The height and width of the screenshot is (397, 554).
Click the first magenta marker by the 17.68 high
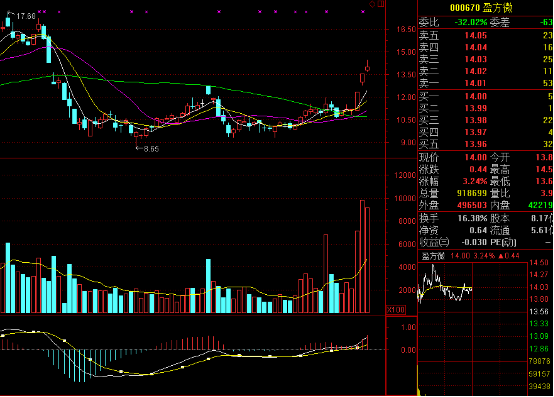[x=39, y=12]
